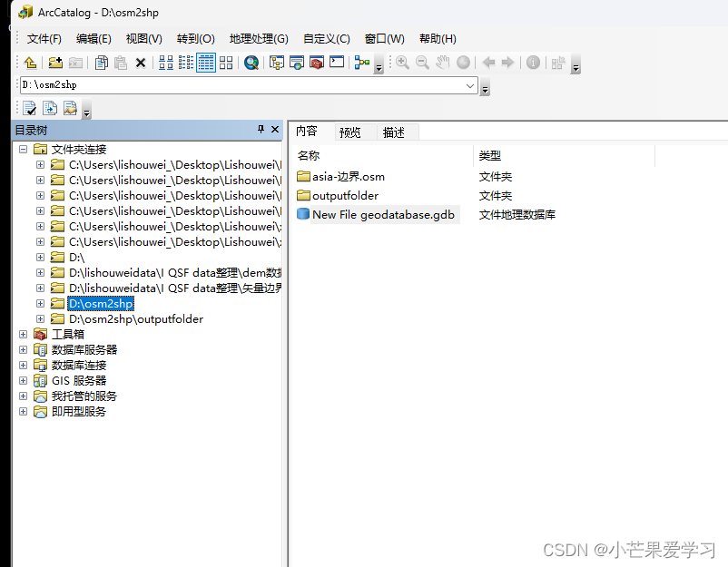Click the Delete X toolbar icon

(141, 63)
